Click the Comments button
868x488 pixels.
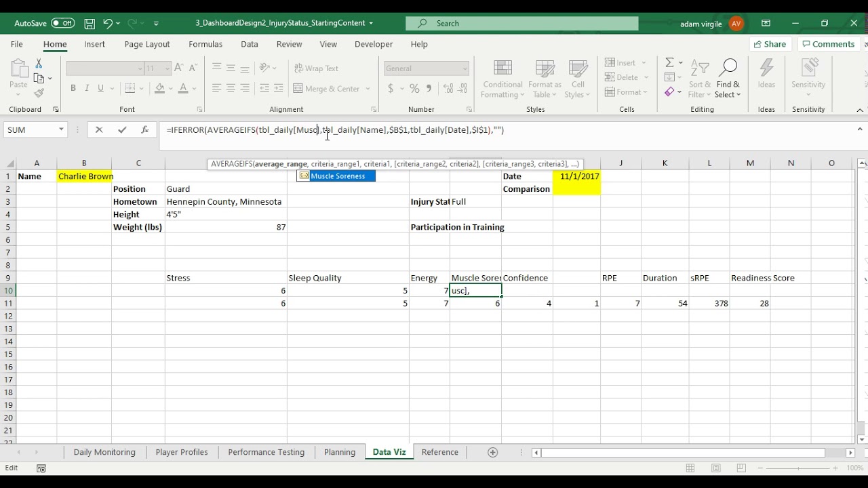827,44
